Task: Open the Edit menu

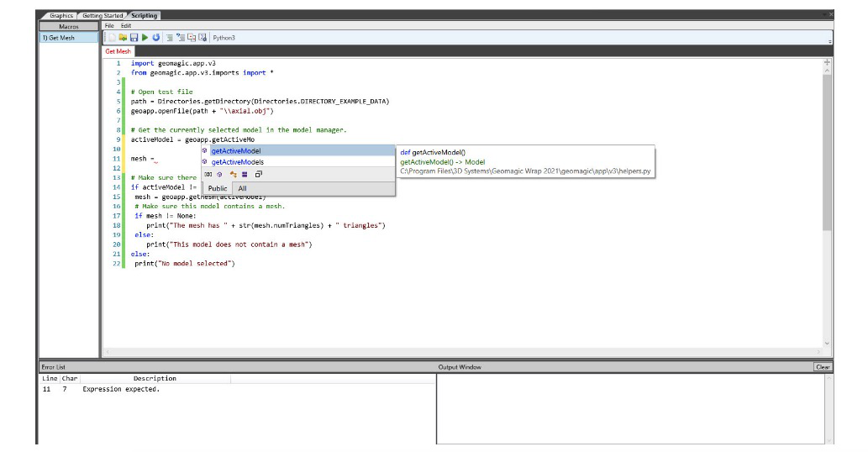Action: 126,25
